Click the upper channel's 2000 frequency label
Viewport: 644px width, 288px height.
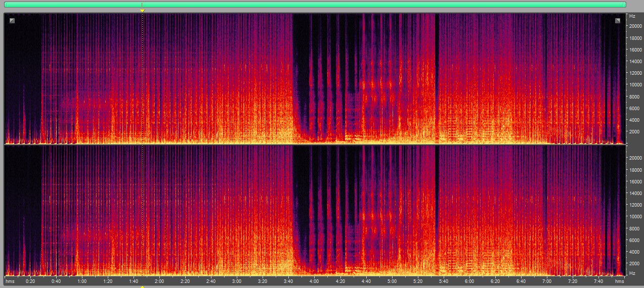pos(634,132)
